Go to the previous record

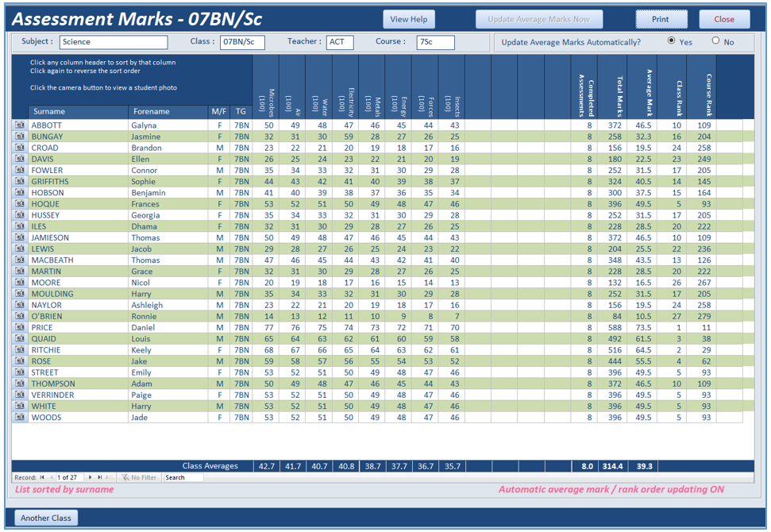tap(51, 477)
